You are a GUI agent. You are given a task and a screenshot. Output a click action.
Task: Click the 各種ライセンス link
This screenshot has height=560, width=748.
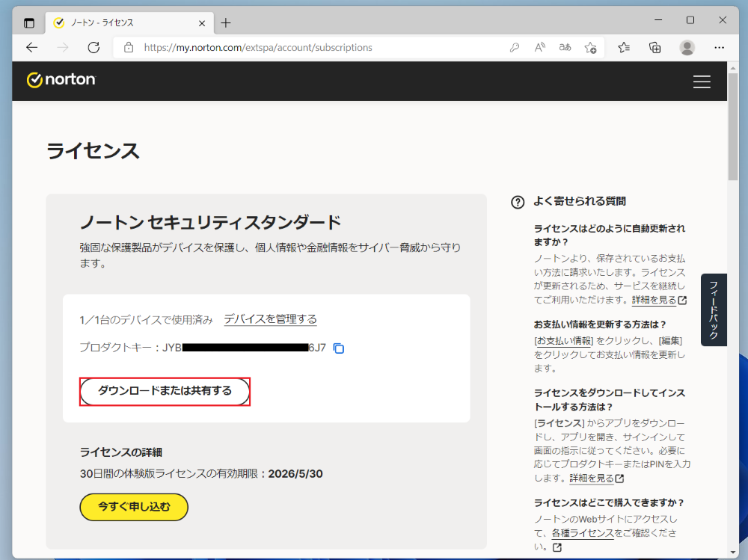pyautogui.click(x=583, y=533)
